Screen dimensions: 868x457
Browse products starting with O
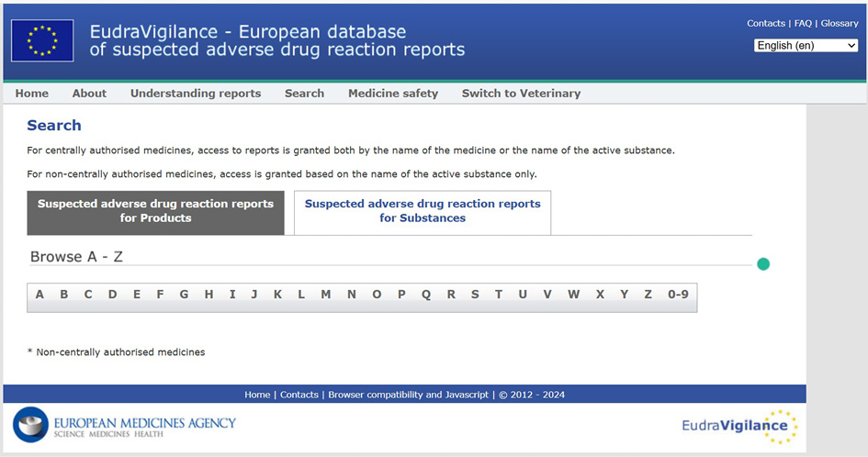377,295
